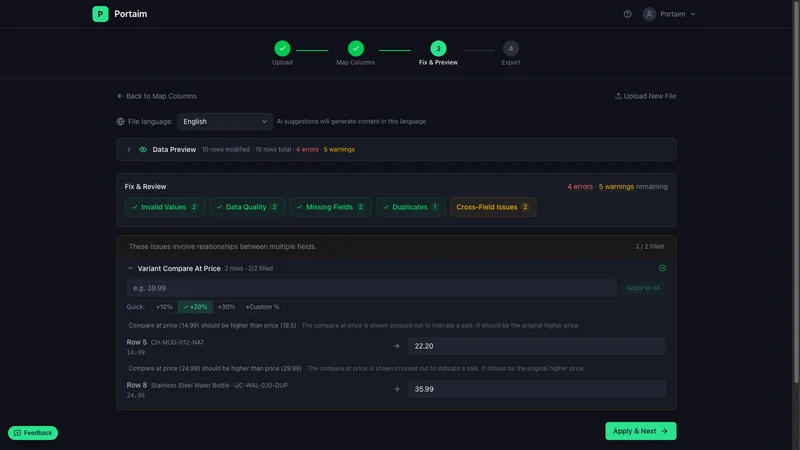Click the Portaim logo icon

tap(100, 14)
